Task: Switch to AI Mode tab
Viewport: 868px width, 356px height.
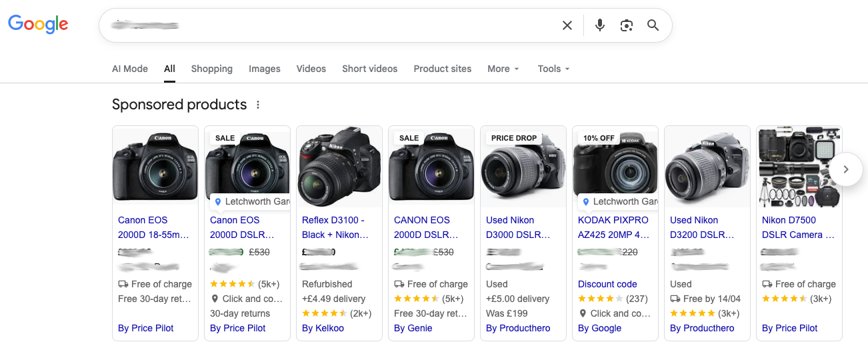Action: pos(130,69)
